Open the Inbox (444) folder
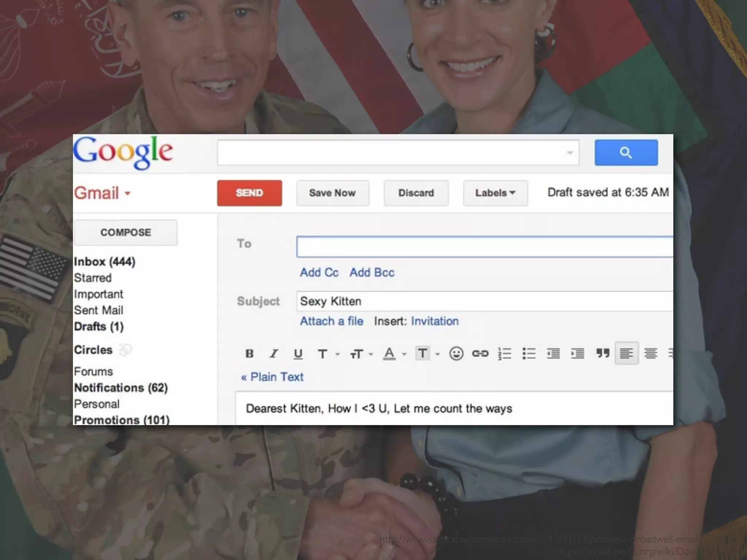 coord(105,261)
